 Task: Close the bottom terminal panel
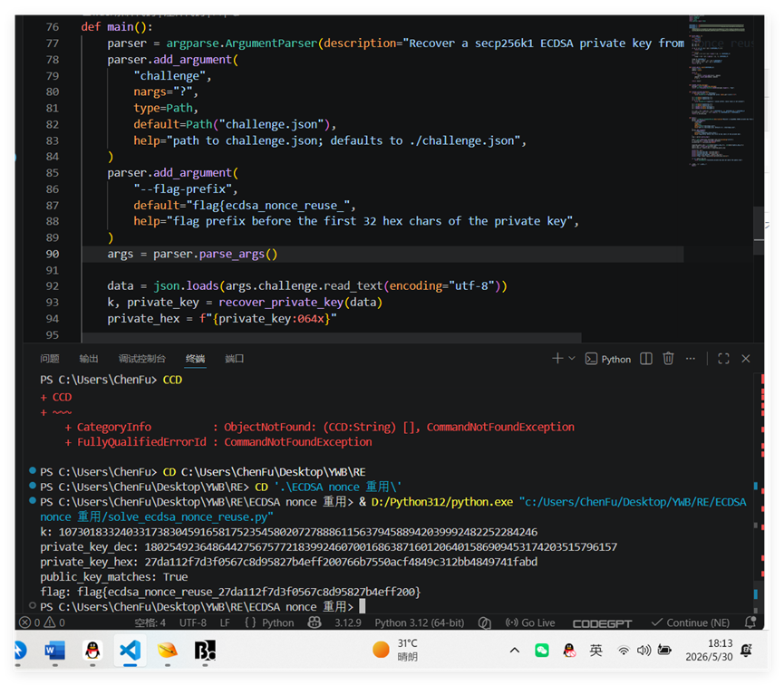point(746,359)
